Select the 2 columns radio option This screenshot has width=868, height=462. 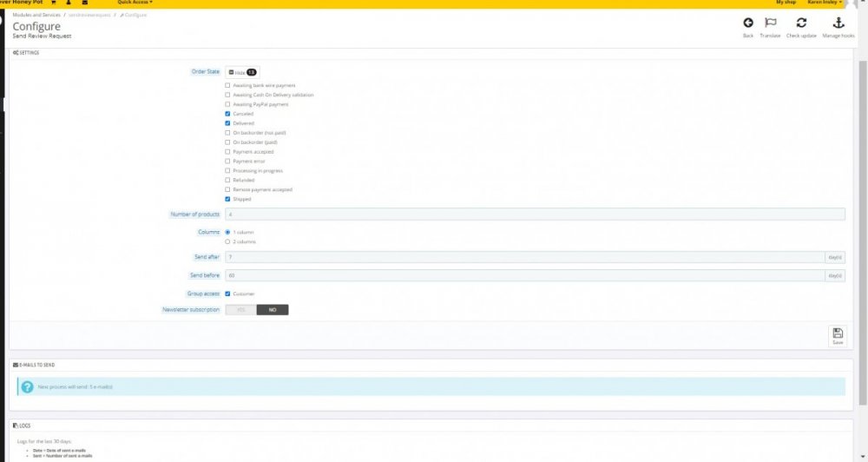pos(227,241)
